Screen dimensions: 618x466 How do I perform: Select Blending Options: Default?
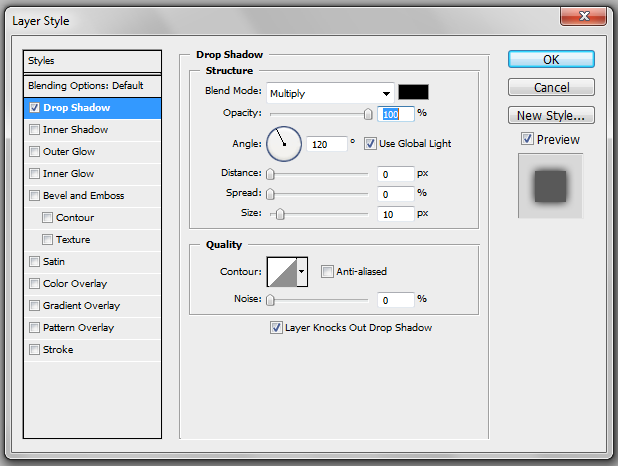92,86
